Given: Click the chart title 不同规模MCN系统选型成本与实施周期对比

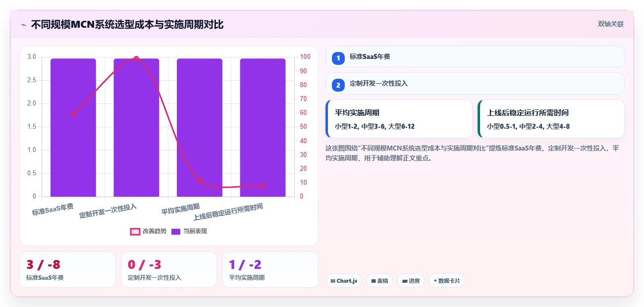Looking at the screenshot, I should pos(127,24).
